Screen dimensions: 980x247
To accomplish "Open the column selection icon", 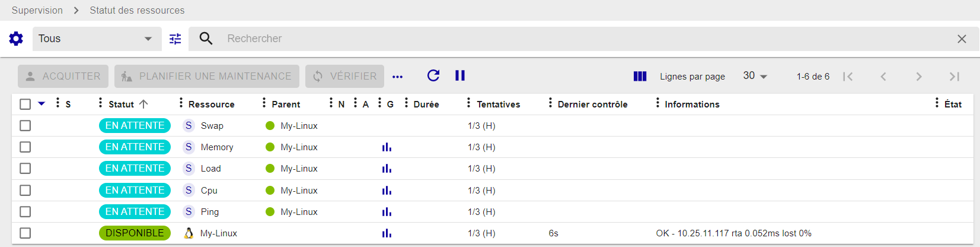I will (640, 76).
